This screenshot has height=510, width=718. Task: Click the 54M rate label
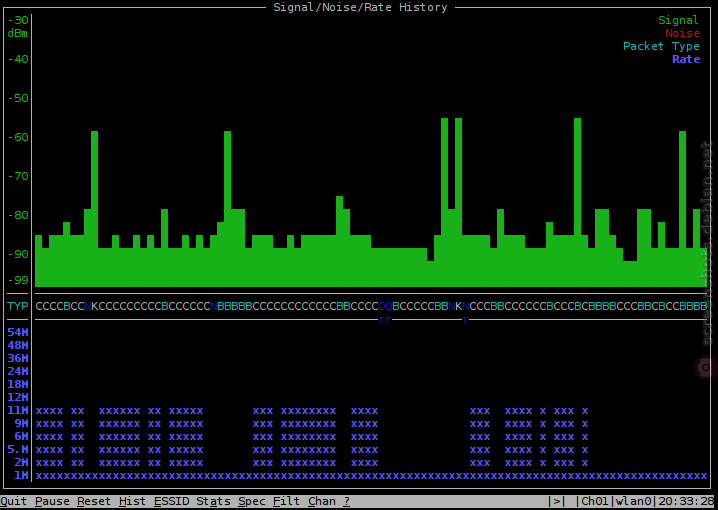[x=17, y=332]
